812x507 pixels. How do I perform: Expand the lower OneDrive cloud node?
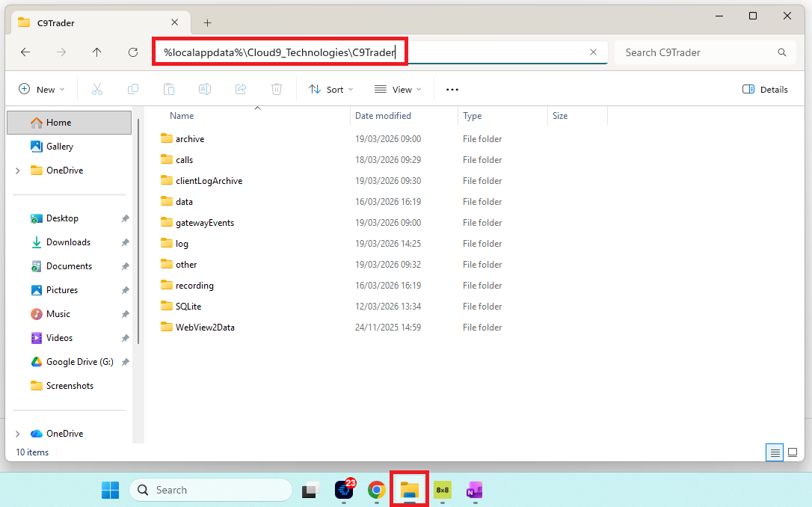coord(18,434)
